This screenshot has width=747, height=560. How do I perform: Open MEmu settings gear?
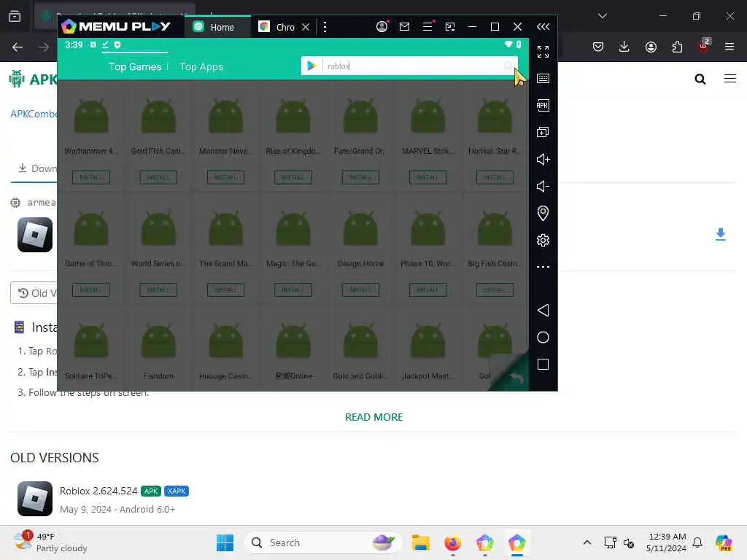543,240
